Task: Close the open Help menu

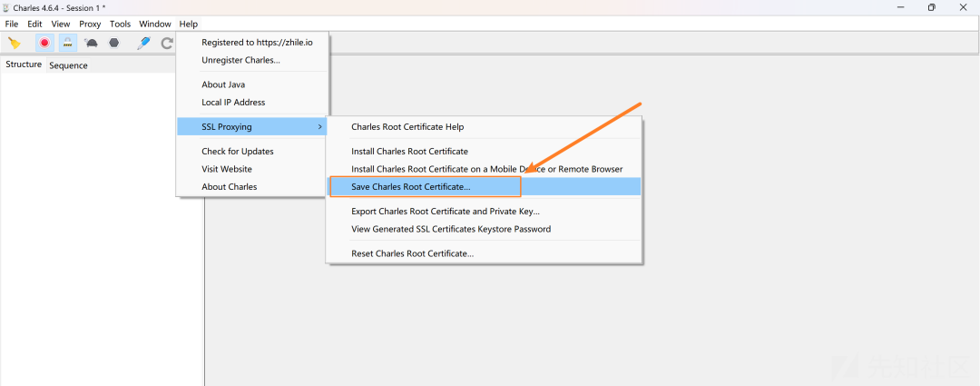Action: click(x=188, y=24)
